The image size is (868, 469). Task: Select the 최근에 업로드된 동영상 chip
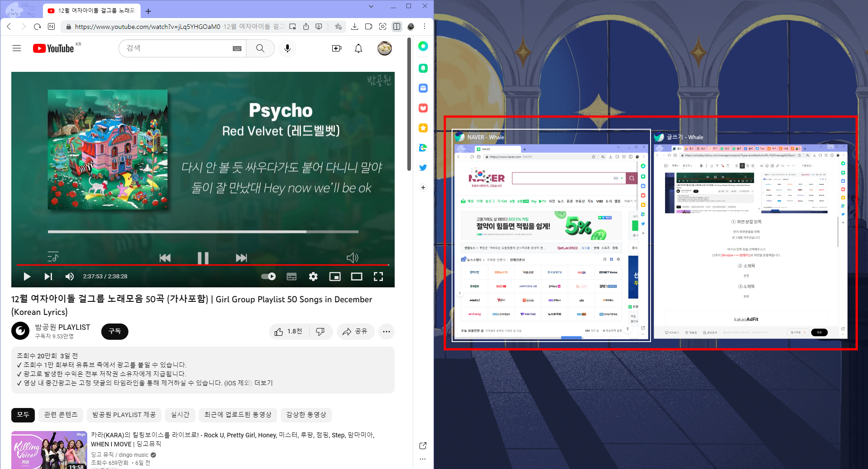(x=238, y=415)
